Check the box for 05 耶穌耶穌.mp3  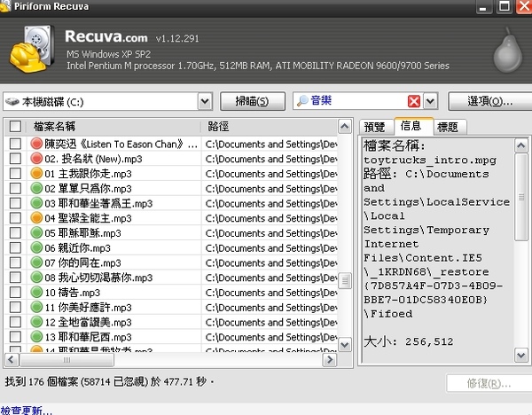pos(15,233)
